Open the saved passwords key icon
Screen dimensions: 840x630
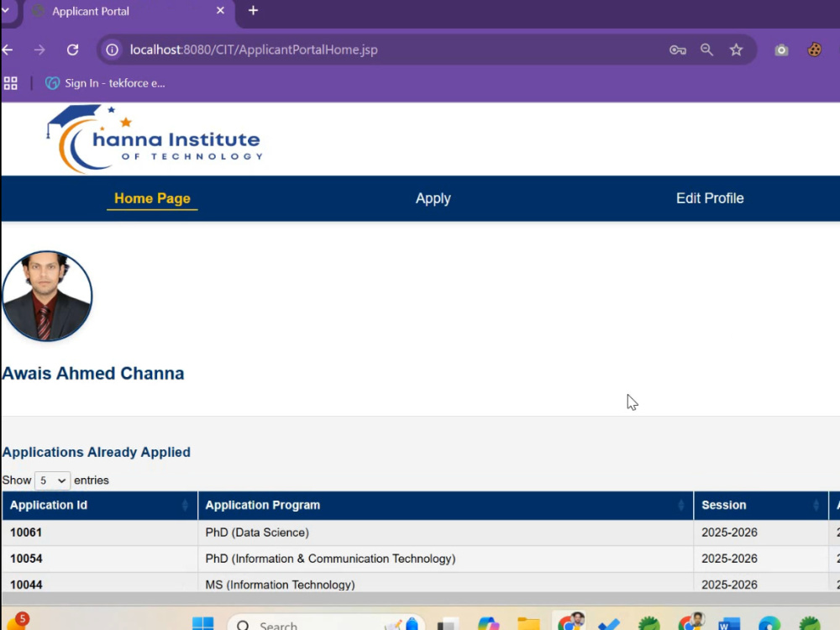(678, 50)
